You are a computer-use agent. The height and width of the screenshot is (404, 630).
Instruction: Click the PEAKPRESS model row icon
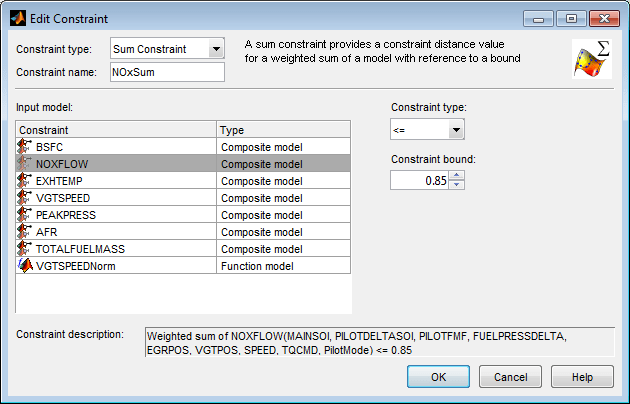(x=25, y=215)
